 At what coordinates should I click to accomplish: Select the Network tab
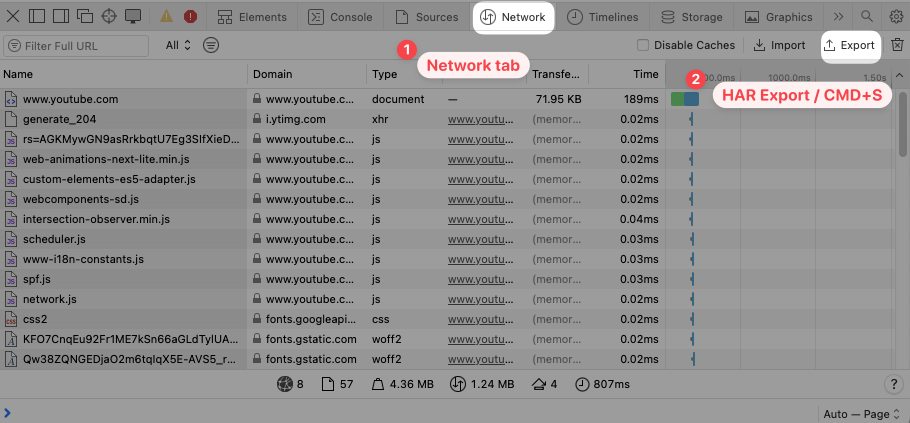pos(514,17)
